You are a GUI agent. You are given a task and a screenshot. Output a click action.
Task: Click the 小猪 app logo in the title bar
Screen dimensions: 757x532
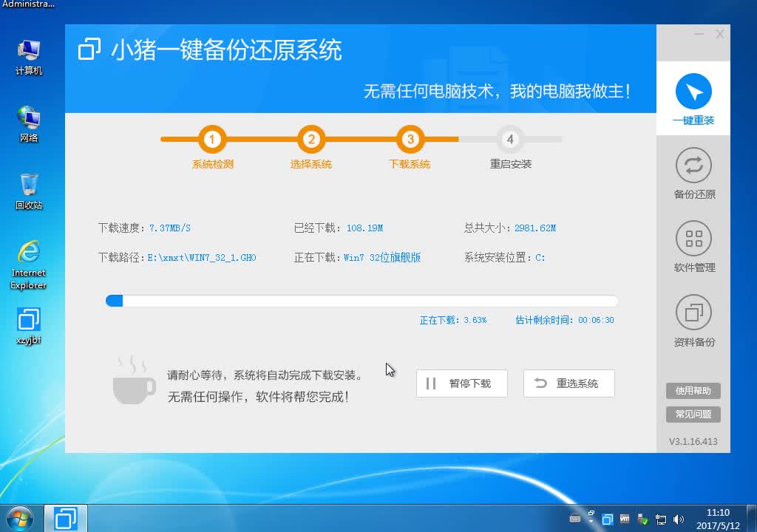pyautogui.click(x=88, y=50)
